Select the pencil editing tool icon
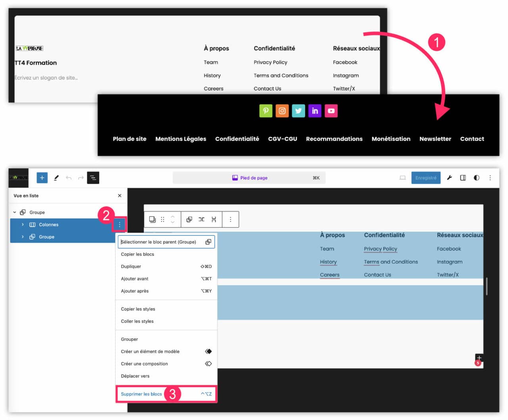508x420 pixels. 56,177
